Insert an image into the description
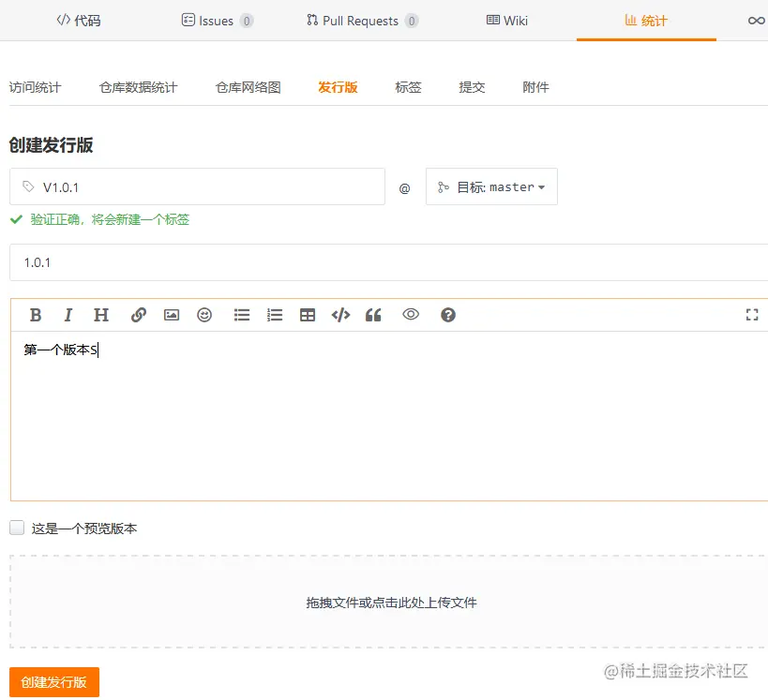Viewport: 768px width, 700px height. coord(171,315)
